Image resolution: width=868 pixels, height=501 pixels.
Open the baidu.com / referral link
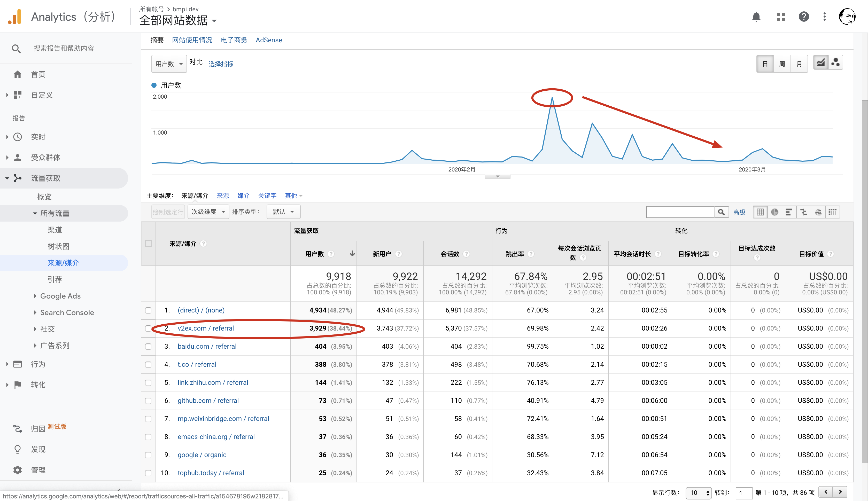[207, 346]
